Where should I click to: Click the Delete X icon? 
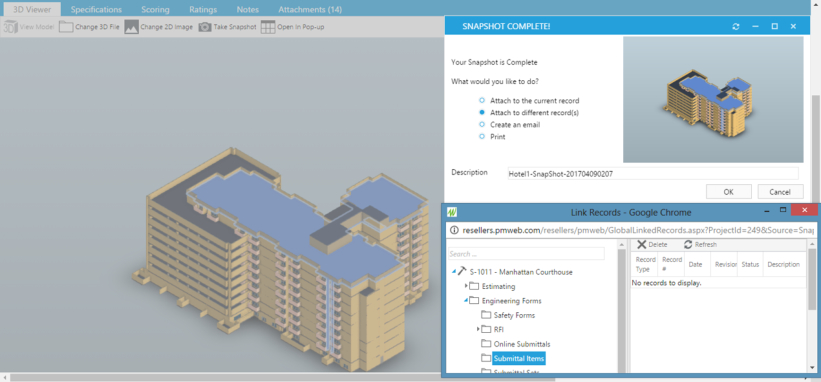click(641, 244)
